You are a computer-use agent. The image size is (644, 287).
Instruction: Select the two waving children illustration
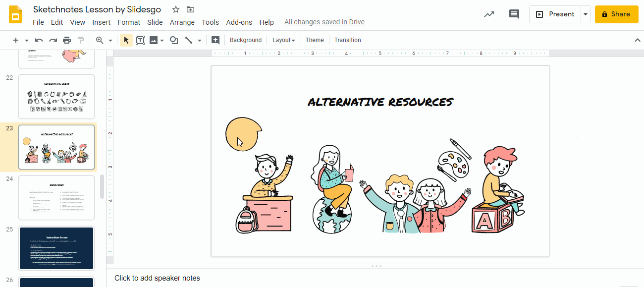tap(415, 203)
